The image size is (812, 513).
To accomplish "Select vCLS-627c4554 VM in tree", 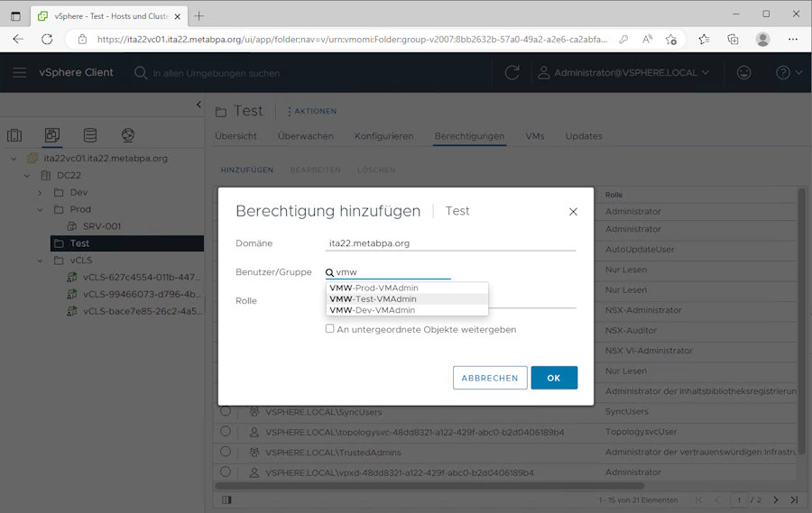I will pyautogui.click(x=141, y=278).
